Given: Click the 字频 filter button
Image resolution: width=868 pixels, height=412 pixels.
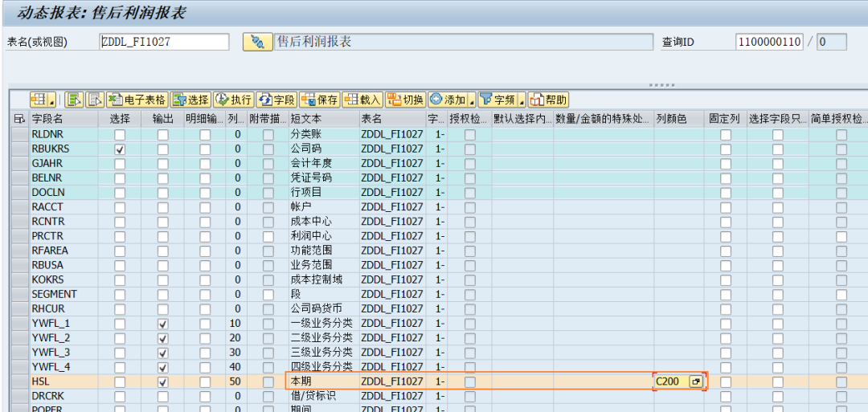Looking at the screenshot, I should (x=497, y=100).
